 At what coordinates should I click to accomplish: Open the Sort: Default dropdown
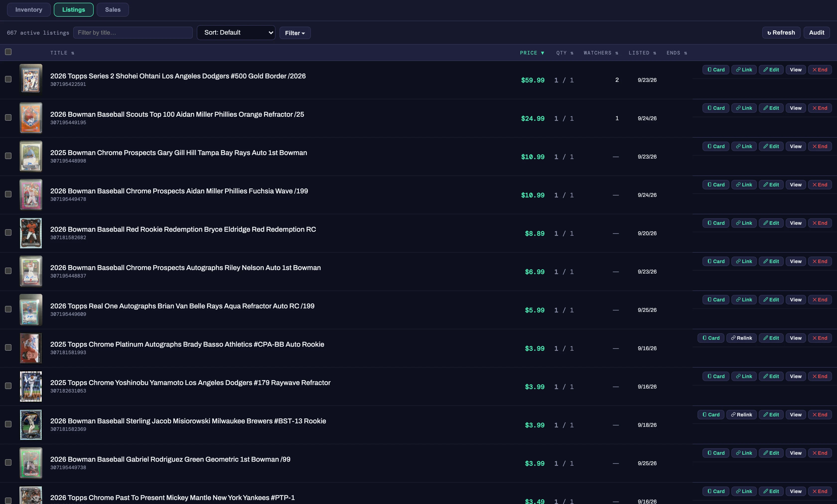[236, 33]
